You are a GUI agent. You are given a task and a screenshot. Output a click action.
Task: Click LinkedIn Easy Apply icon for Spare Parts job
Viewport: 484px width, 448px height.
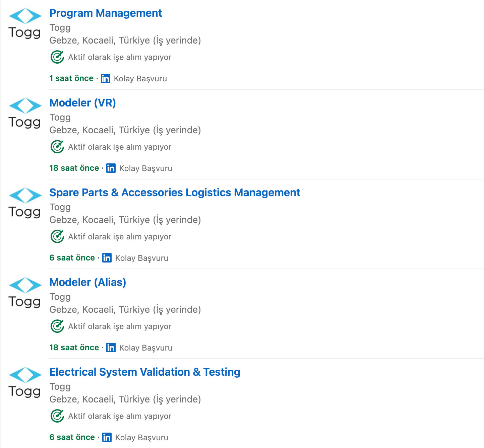(x=107, y=258)
